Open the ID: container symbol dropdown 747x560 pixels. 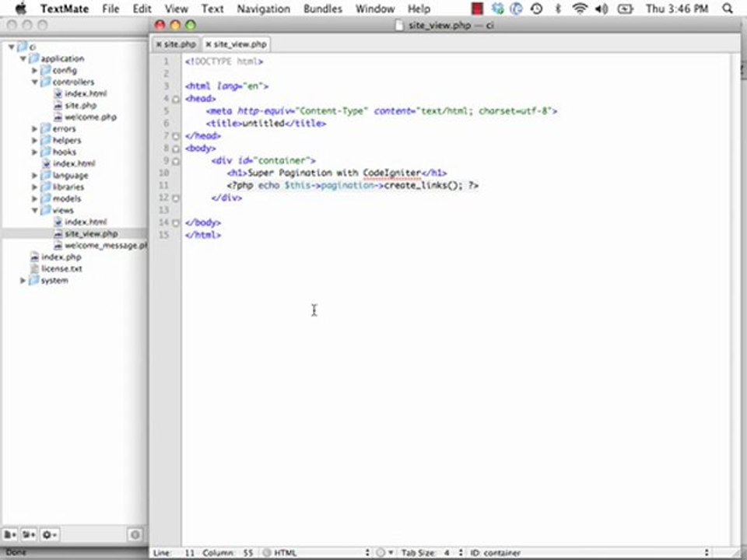tap(590, 553)
